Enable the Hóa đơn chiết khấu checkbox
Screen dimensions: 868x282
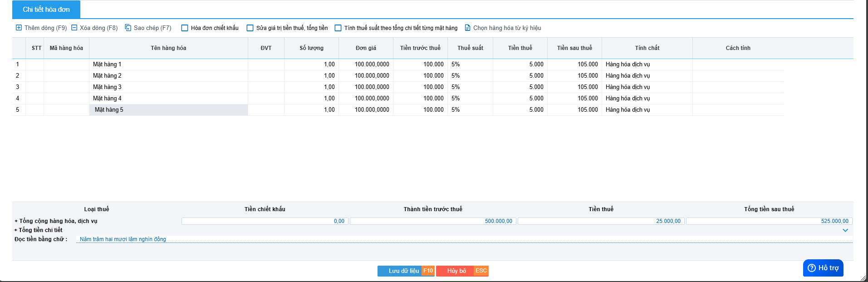[x=185, y=28]
